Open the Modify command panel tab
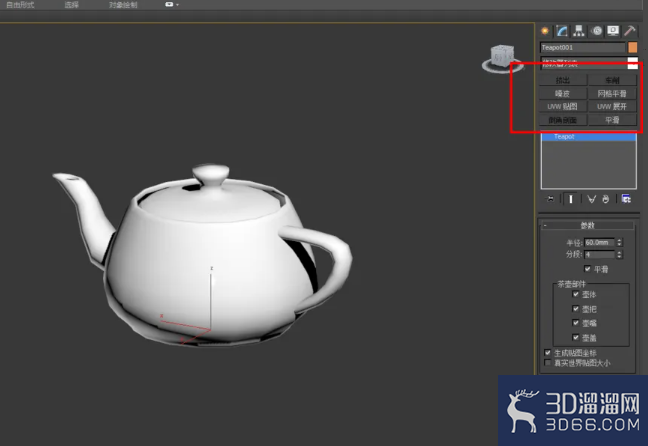 click(x=562, y=31)
